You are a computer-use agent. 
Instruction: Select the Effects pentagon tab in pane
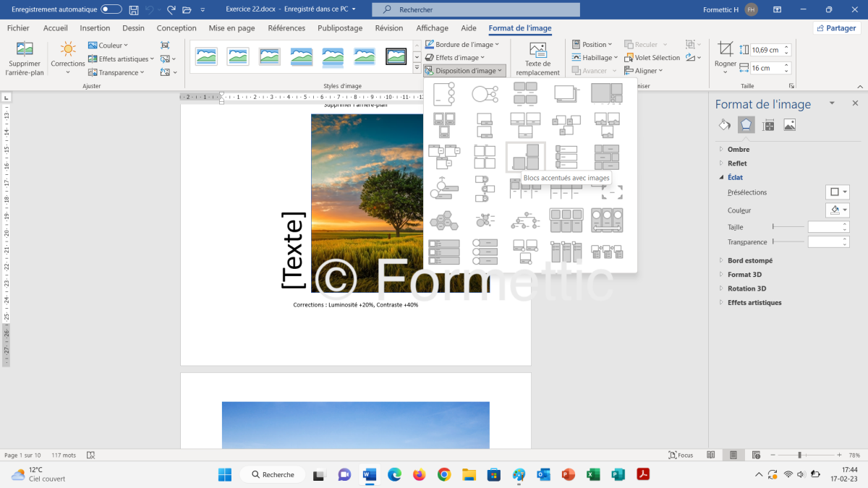tap(746, 125)
